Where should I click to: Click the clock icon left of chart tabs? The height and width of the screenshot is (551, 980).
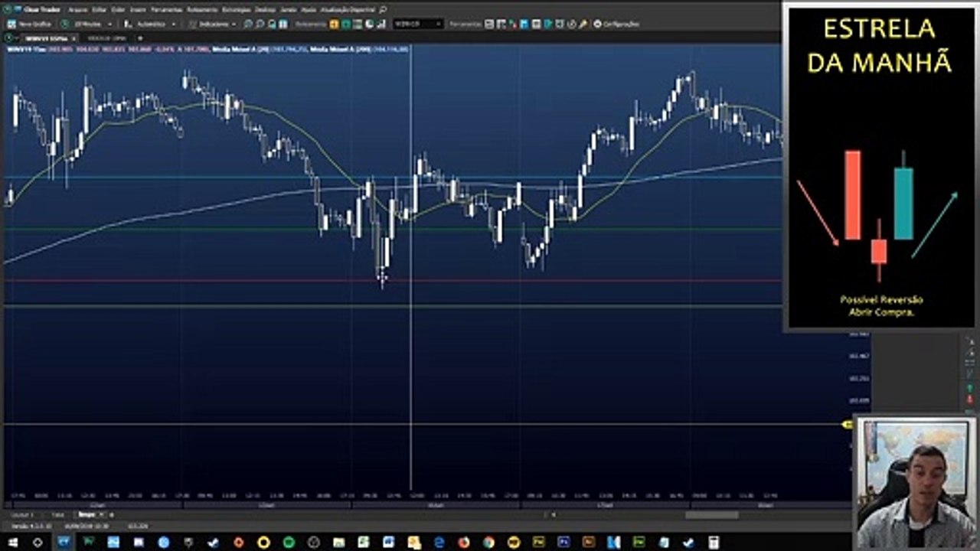10,37
